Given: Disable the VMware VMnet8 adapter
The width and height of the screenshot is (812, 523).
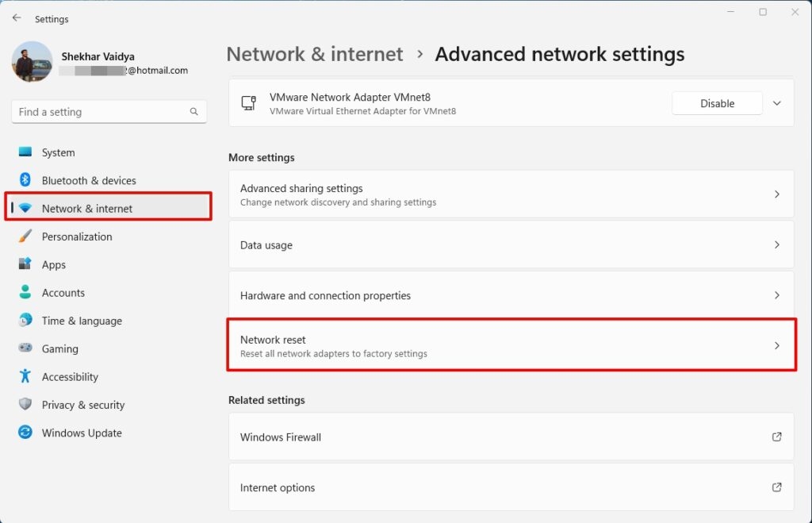Looking at the screenshot, I should point(717,103).
